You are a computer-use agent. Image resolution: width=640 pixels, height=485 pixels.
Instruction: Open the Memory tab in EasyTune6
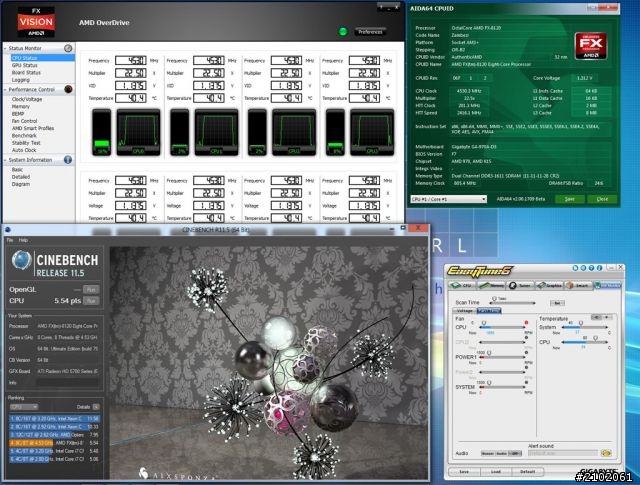(x=492, y=285)
